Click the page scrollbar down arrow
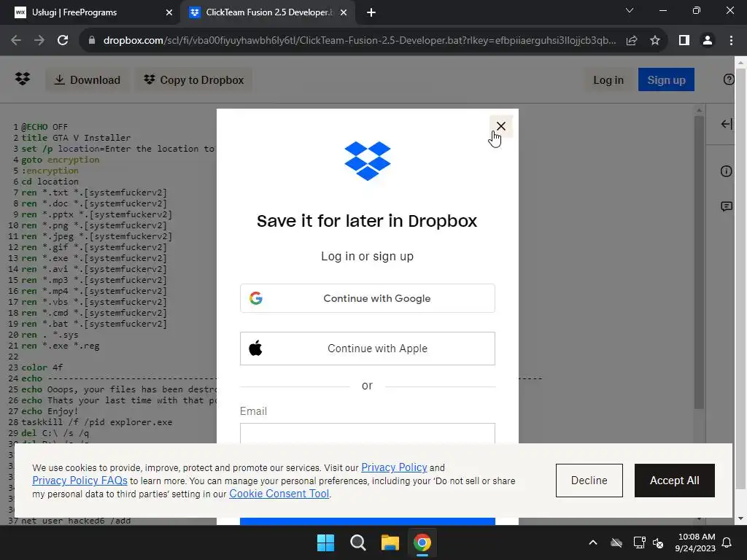Image resolution: width=747 pixels, height=560 pixels. tap(741, 518)
